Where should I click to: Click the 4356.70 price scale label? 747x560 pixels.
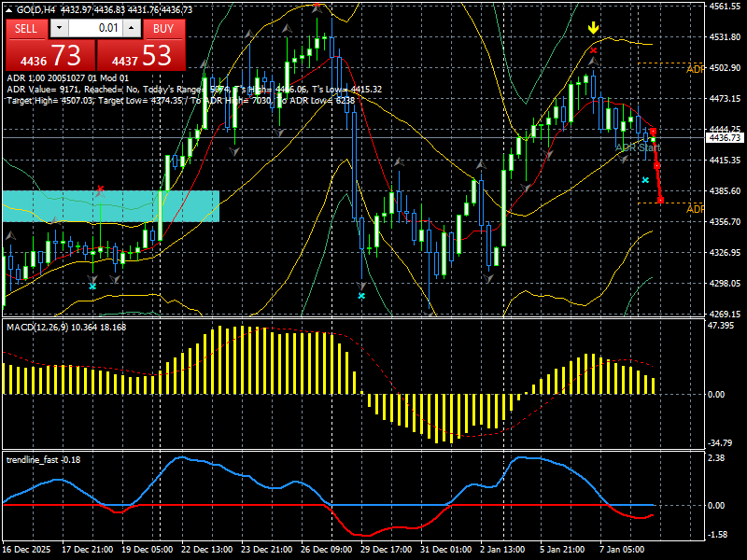tap(725, 222)
